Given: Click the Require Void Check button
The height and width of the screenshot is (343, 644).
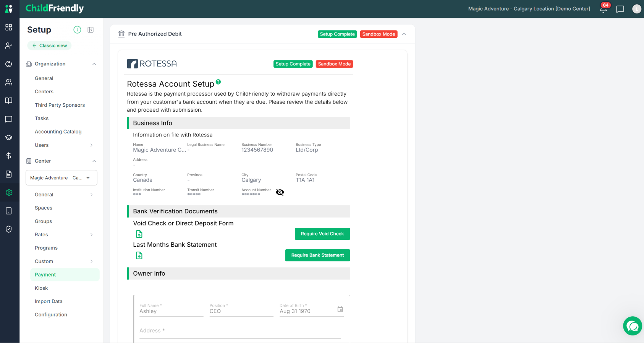Looking at the screenshot, I should [x=322, y=234].
